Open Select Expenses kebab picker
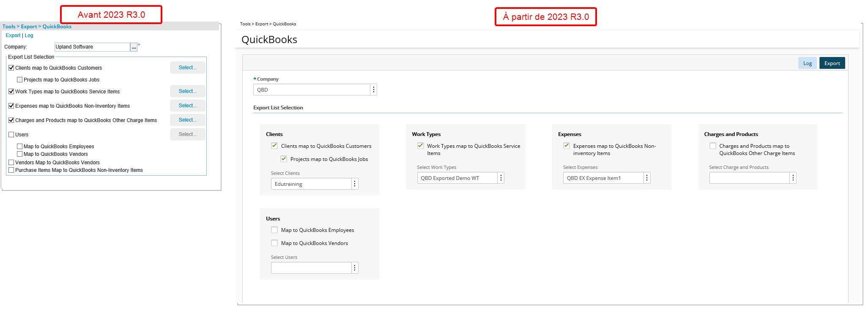The width and height of the screenshot is (868, 310). 647,178
